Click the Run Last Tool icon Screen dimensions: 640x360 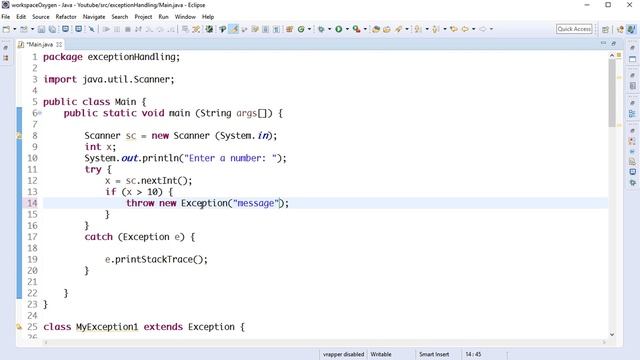pos(356,29)
